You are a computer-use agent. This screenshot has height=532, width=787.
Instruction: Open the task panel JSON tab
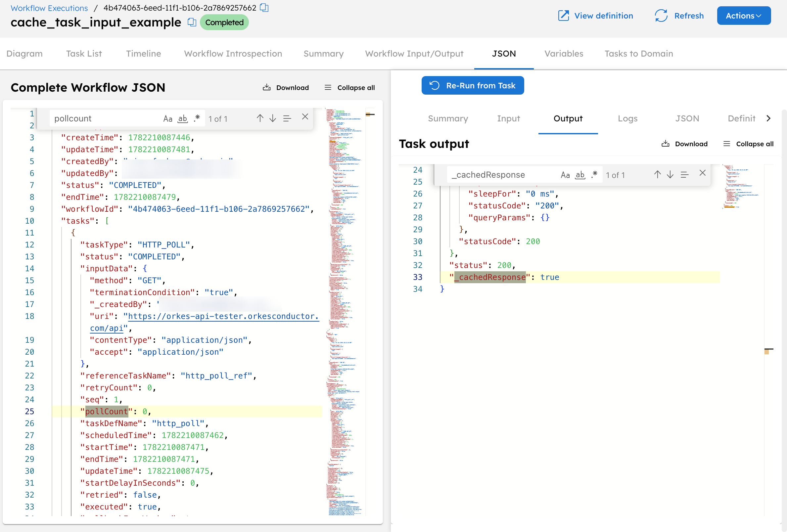tap(687, 118)
